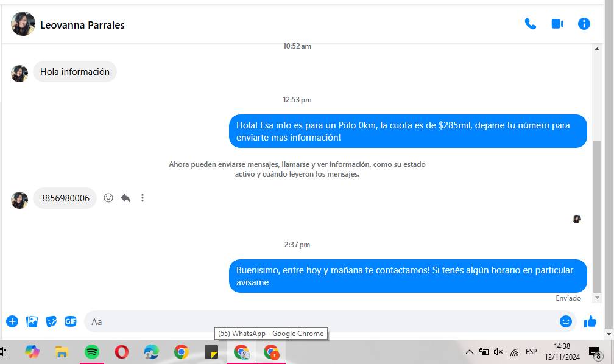Image resolution: width=614 pixels, height=364 pixels.
Task: Click the 2:37 pm timestamp
Action: (297, 245)
